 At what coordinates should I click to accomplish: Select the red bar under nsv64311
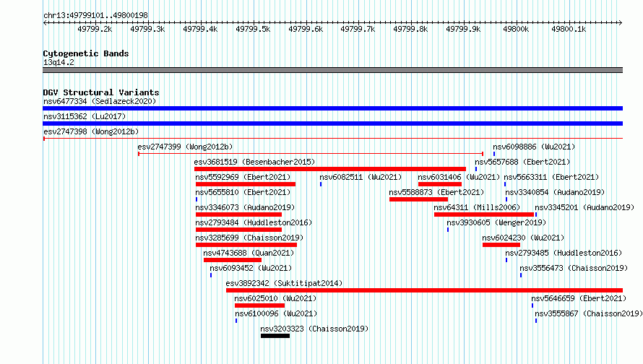(x=484, y=214)
